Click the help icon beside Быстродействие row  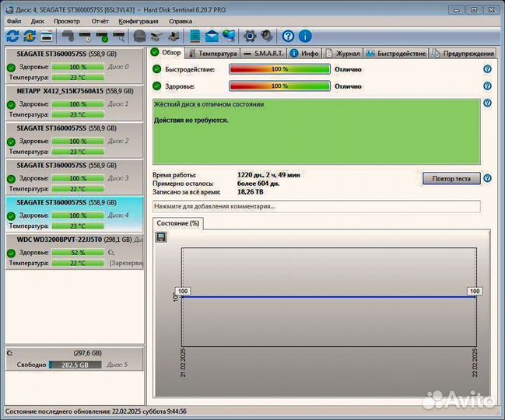(x=487, y=69)
